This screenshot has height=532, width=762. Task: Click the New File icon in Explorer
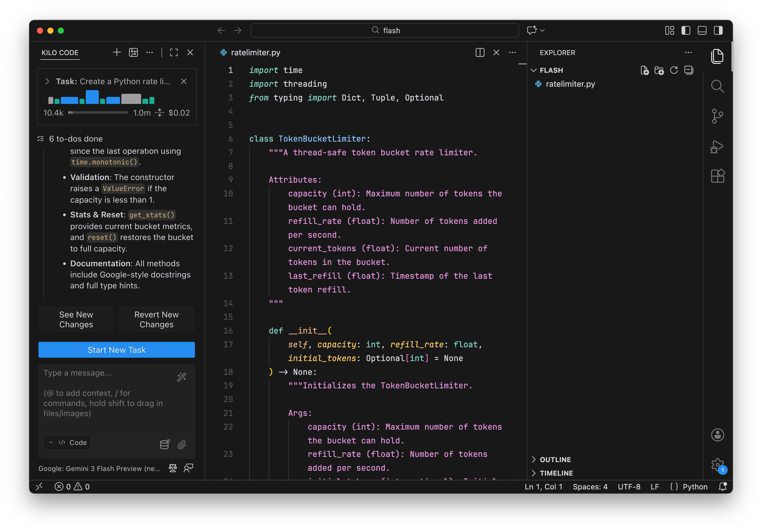645,70
